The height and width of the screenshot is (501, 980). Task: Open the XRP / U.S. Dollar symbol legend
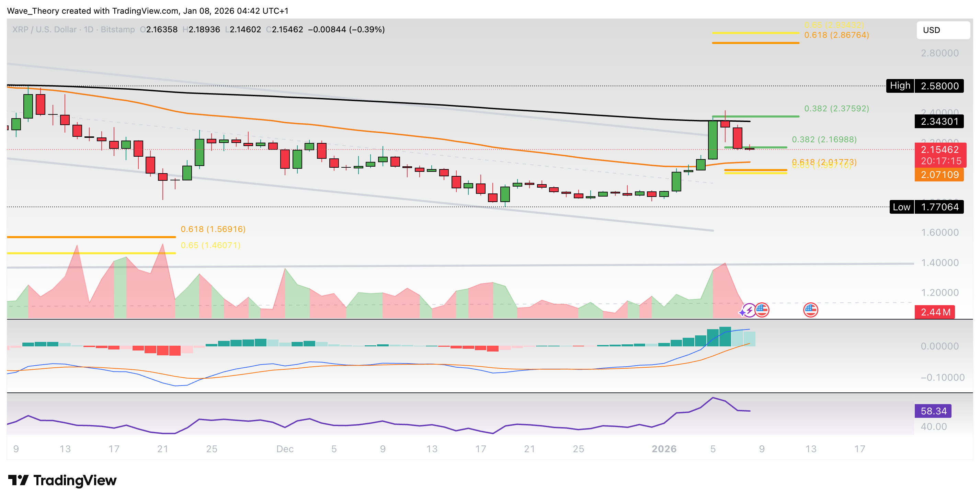44,29
